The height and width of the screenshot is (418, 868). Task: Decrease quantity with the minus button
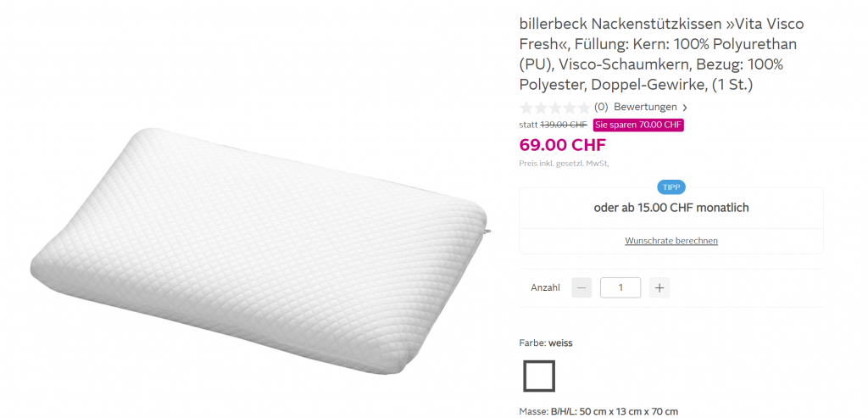click(581, 287)
